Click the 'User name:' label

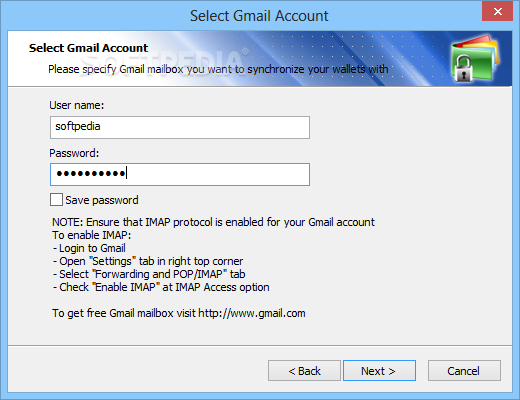[77, 105]
